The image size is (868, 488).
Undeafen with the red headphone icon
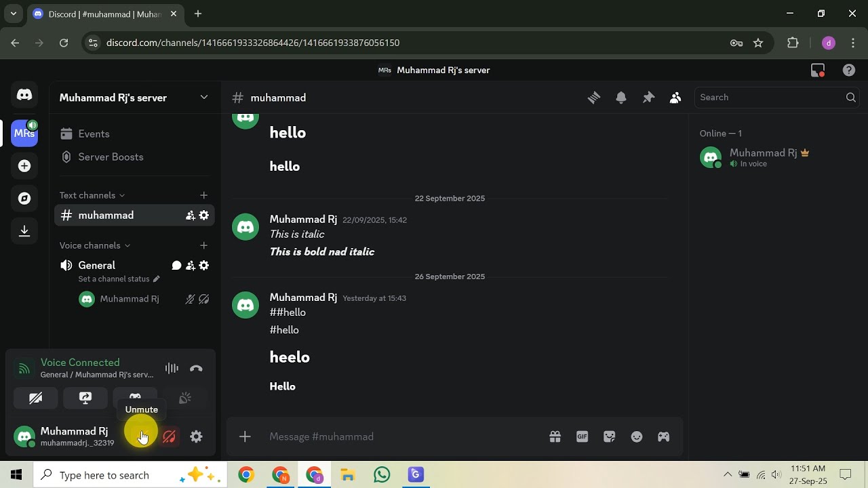[170, 437]
